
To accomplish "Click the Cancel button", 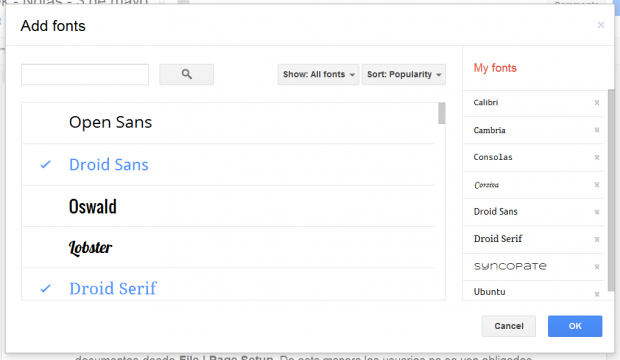I will click(x=508, y=326).
